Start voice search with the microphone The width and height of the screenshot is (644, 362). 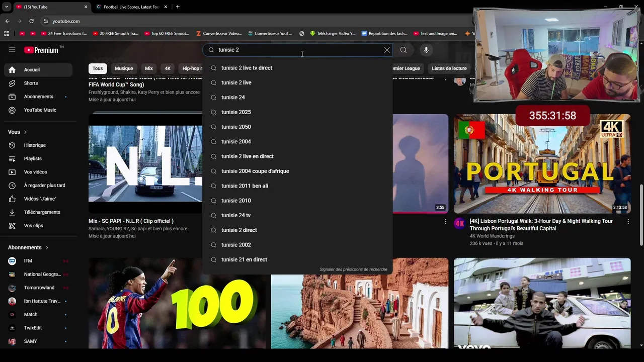(426, 50)
